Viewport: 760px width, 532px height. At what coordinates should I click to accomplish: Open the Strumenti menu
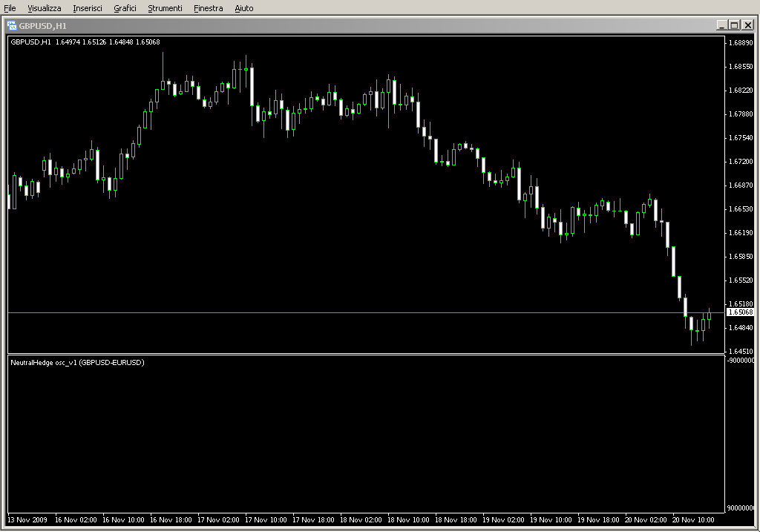coord(165,8)
